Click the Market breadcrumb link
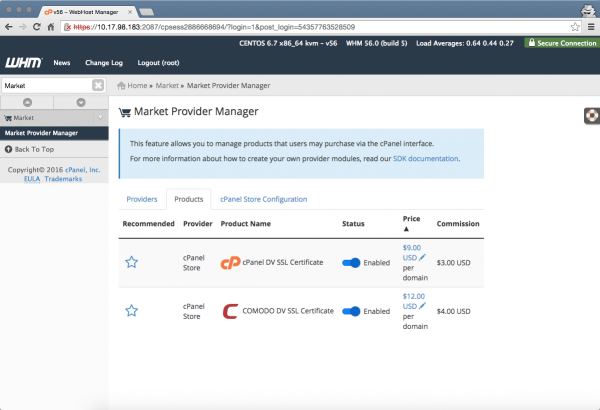The height and width of the screenshot is (410, 600). tap(167, 85)
